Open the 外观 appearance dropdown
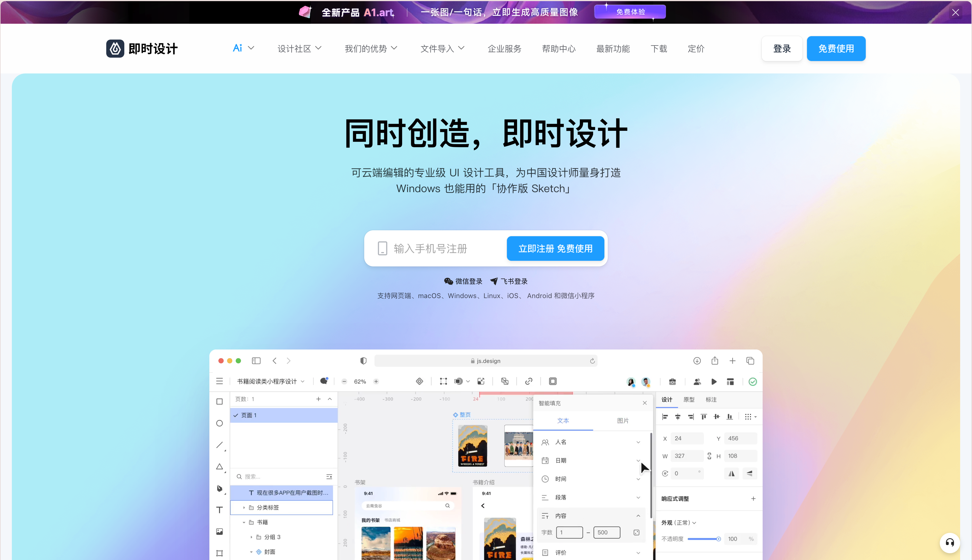The width and height of the screenshot is (972, 560). point(694,522)
